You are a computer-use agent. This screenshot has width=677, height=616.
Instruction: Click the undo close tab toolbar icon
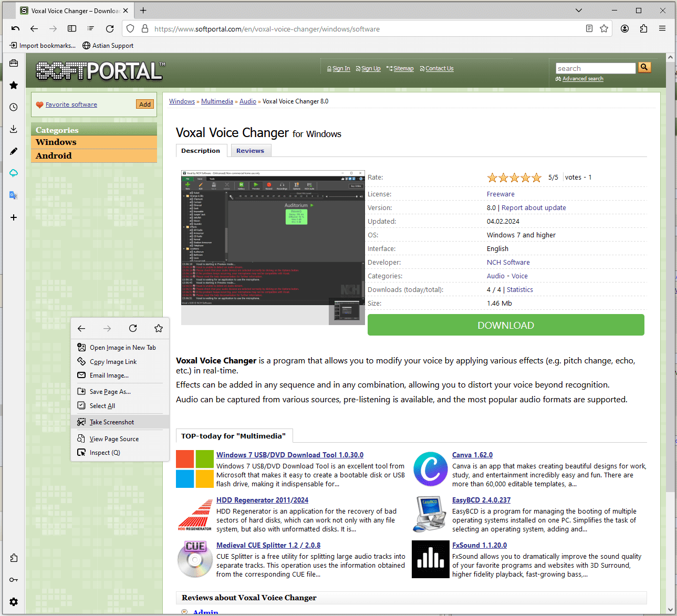15,29
